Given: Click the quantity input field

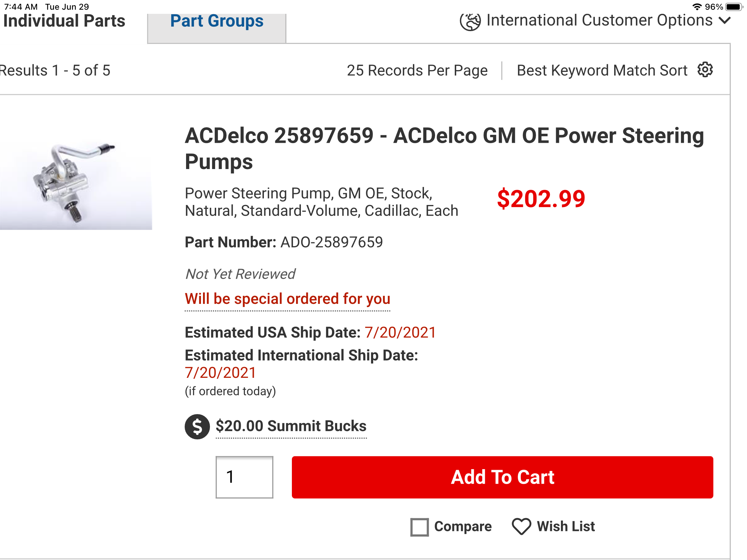Looking at the screenshot, I should click(x=245, y=477).
